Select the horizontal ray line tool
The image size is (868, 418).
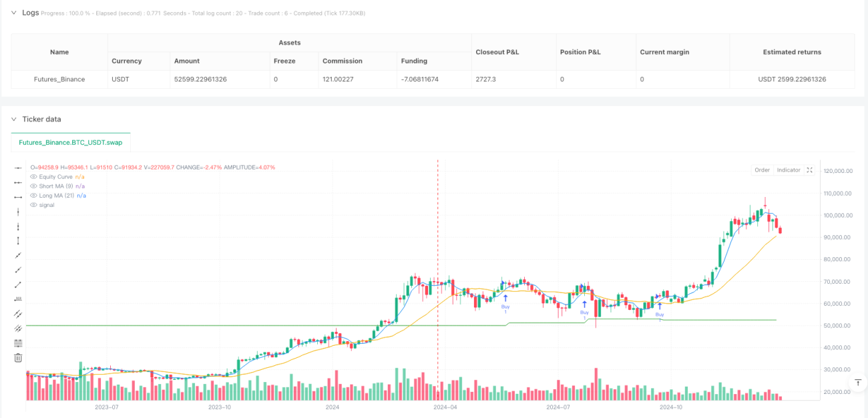pyautogui.click(x=18, y=182)
